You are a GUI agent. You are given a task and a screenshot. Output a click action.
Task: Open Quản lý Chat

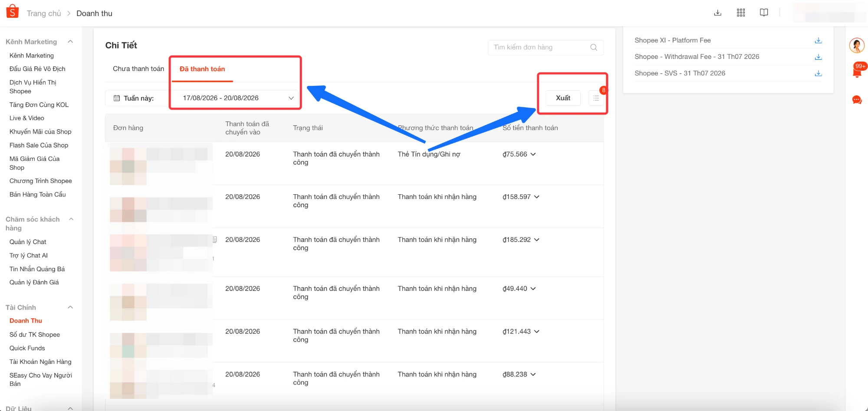(x=28, y=242)
